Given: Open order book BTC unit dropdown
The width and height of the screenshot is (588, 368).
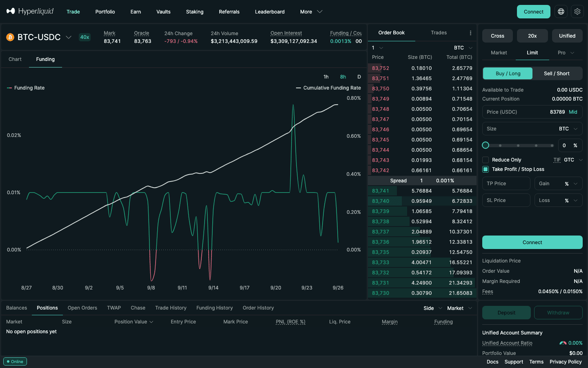Looking at the screenshot, I should coord(463,48).
